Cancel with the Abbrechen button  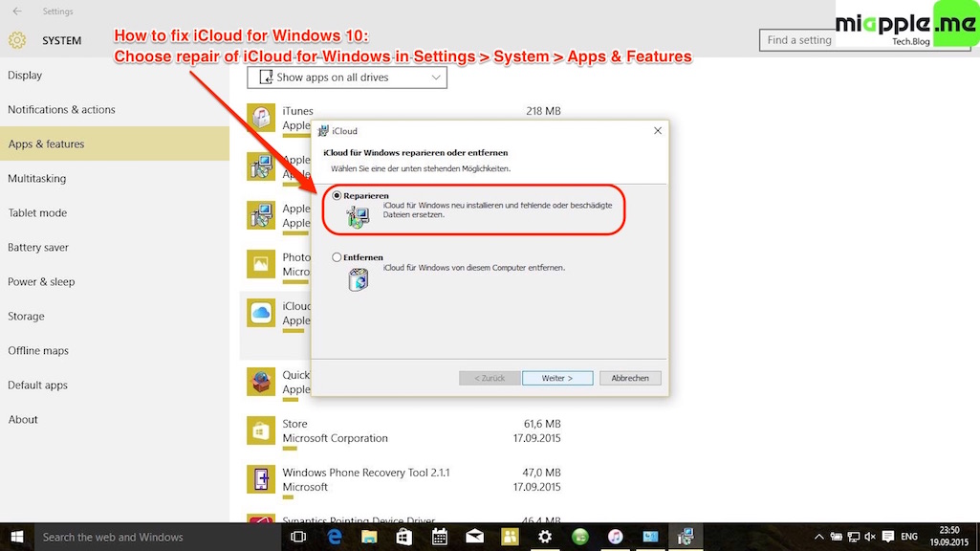point(630,378)
